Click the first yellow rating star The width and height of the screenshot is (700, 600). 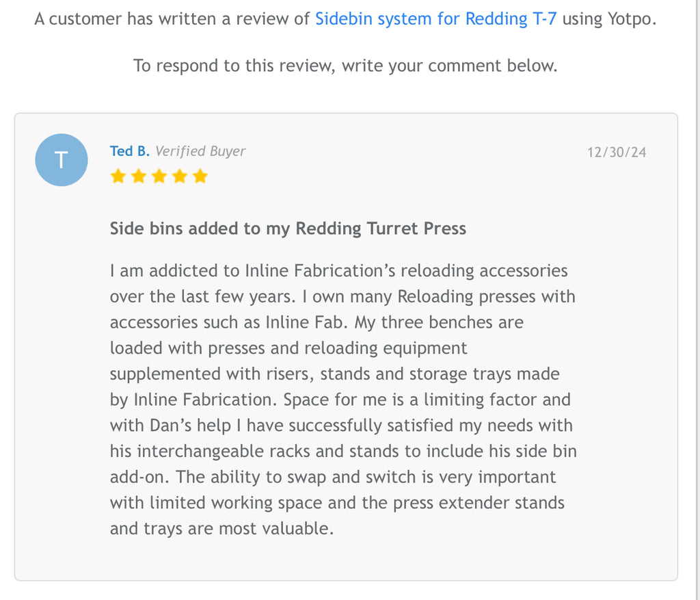118,177
